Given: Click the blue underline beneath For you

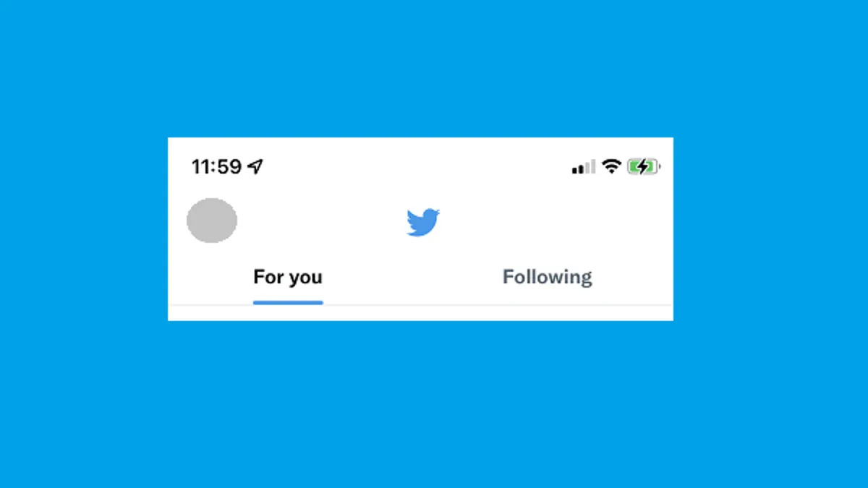Looking at the screenshot, I should pos(288,302).
